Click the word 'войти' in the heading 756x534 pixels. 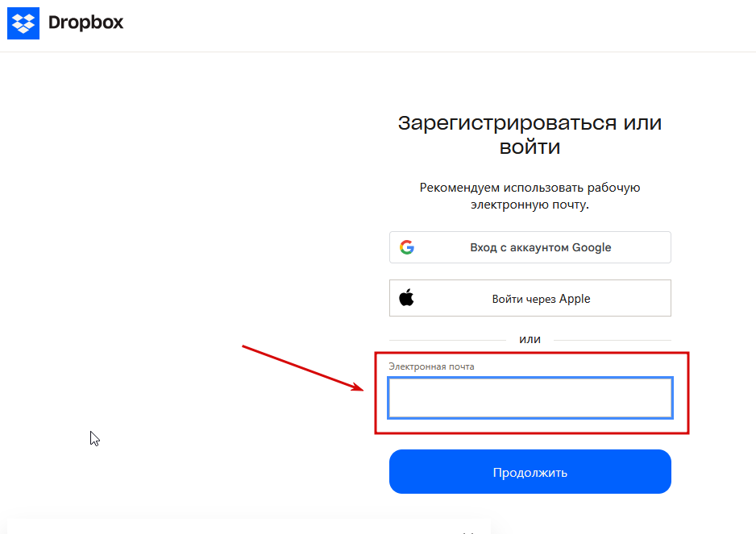tap(530, 148)
